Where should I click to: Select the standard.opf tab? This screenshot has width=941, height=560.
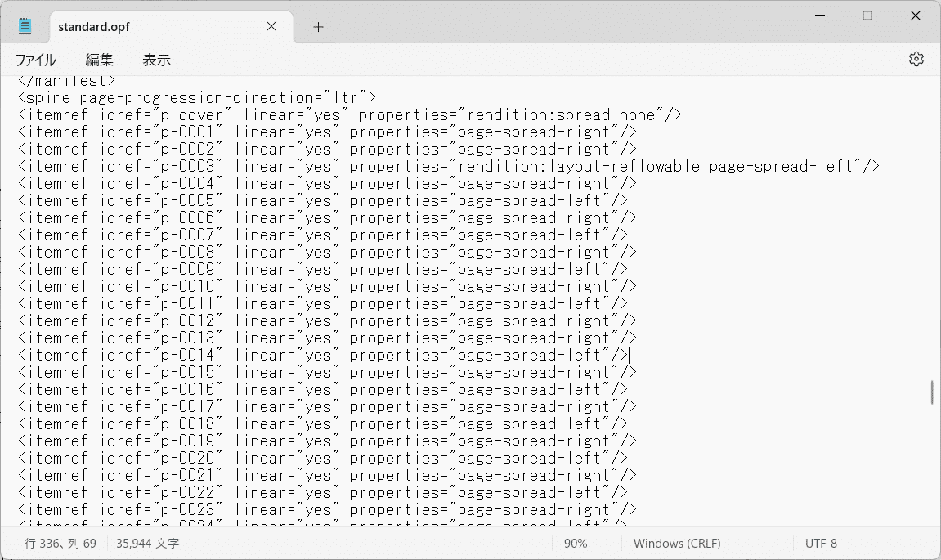[x=171, y=26]
